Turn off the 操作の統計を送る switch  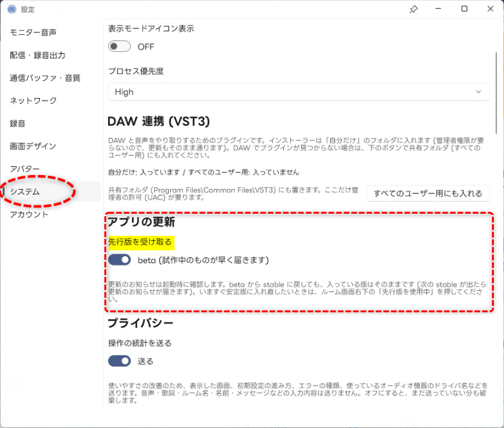(120, 361)
